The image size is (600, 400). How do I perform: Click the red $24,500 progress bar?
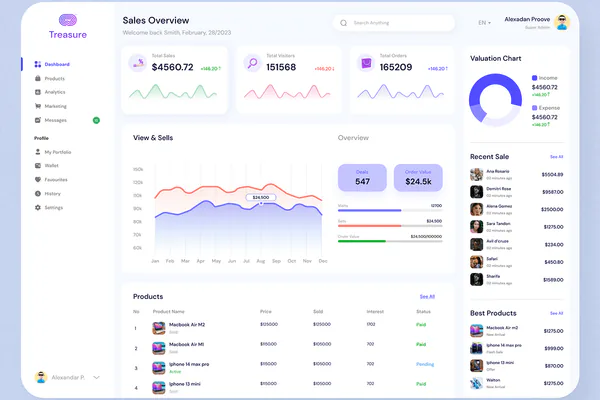pyautogui.click(x=390, y=226)
